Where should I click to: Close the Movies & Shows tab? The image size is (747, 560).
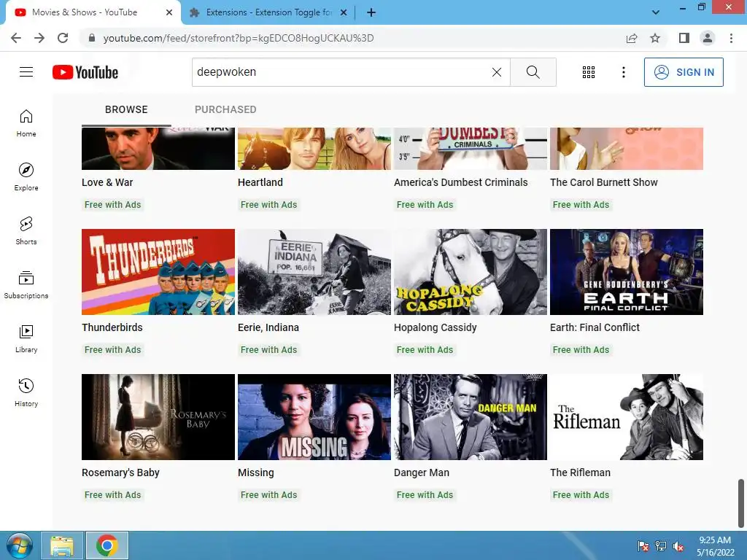169,12
